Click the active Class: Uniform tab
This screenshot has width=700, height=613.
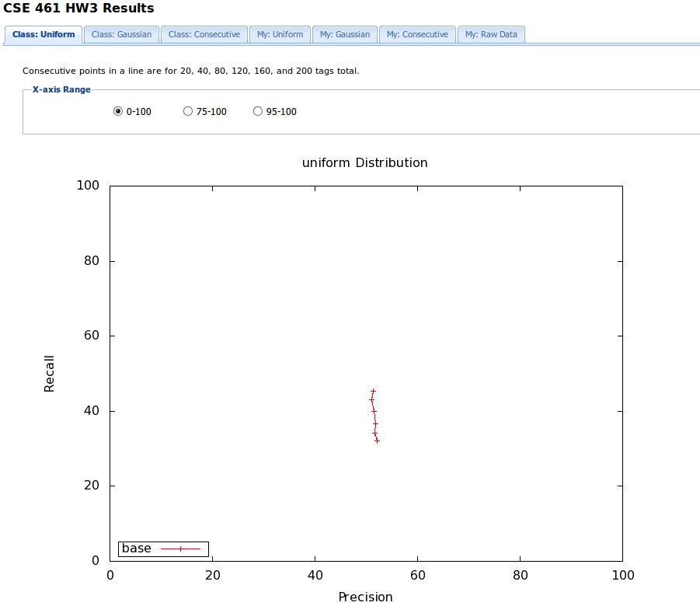point(44,34)
